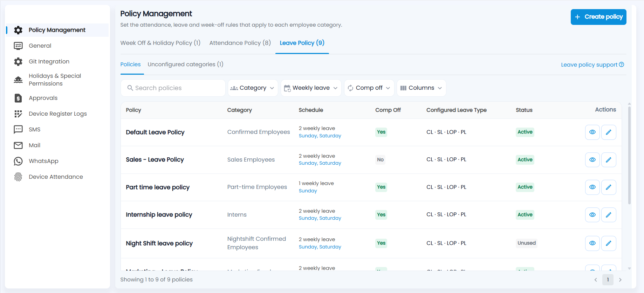Viewport: 644px width, 293px height.
Task: Select Policy Management in the sidebar
Action: [x=57, y=30]
